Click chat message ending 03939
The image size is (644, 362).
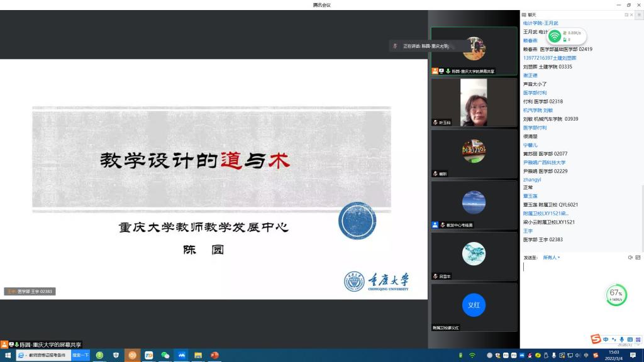tap(550, 119)
